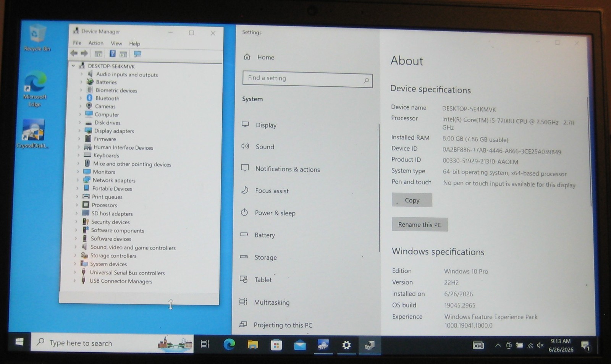The image size is (611, 364).
Task: Open the Wi-Fi network flyout in tray
Action: click(x=530, y=346)
